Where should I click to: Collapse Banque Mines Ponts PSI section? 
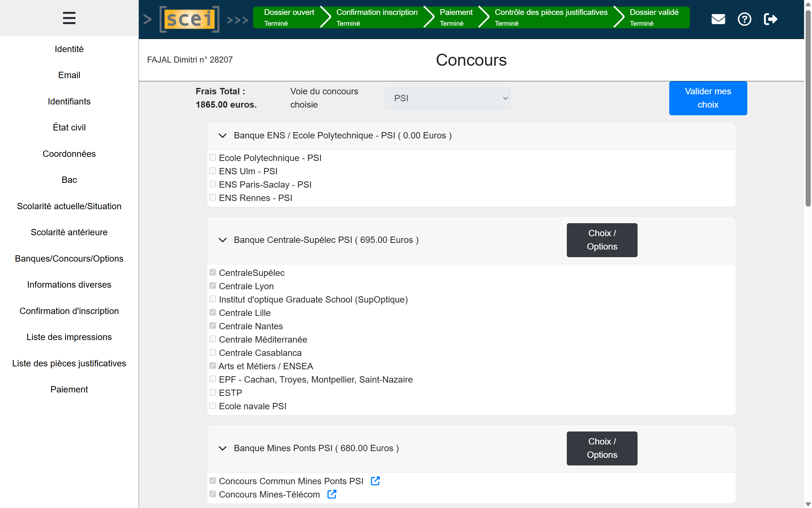pyautogui.click(x=222, y=448)
